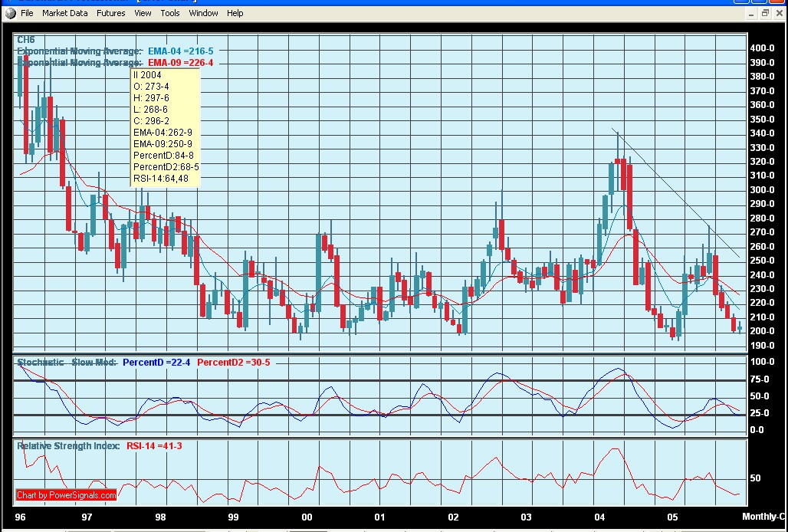Click the 04 year marker on time axis
Screen dimensions: 788x532
pyautogui.click(x=599, y=517)
